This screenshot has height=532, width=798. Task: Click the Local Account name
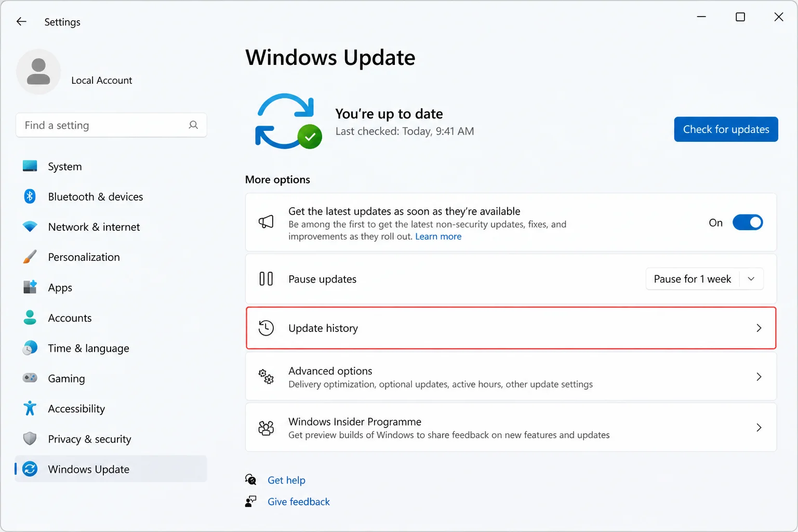coord(102,80)
